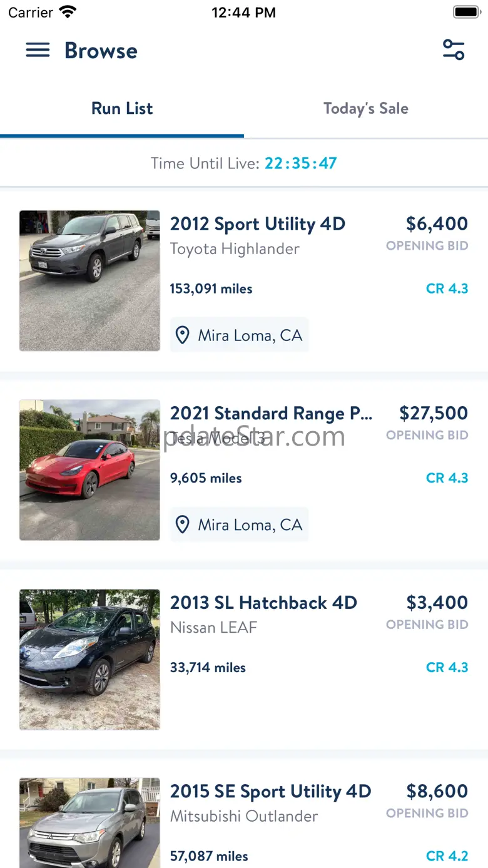Viewport: 488px width, 868px height.
Task: Tap the $27,500 opening bid price
Action: point(434,414)
